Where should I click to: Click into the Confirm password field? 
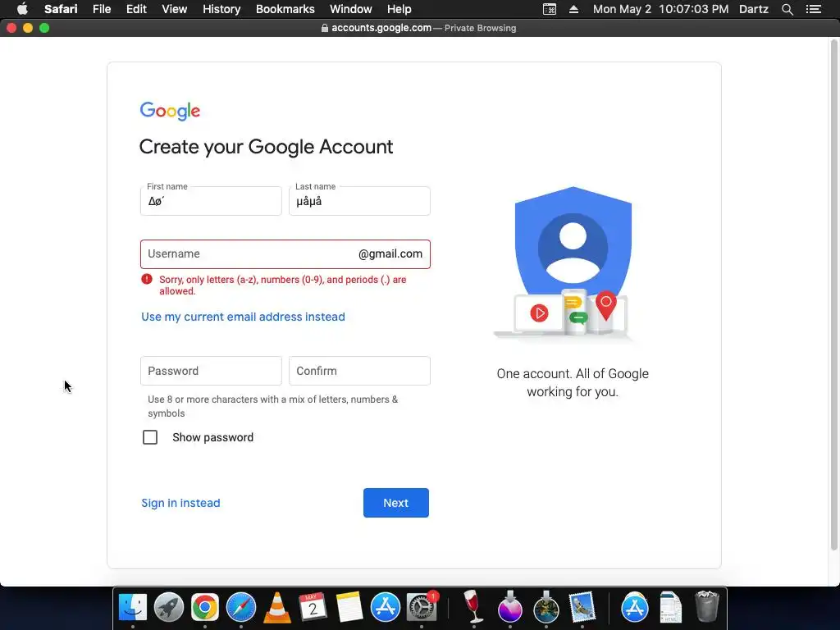pyautogui.click(x=359, y=371)
